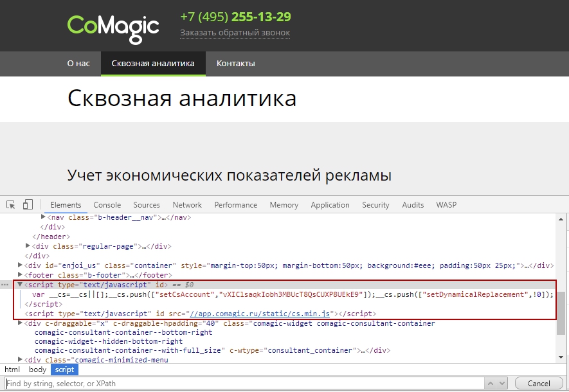Select the closing </script> tag line

click(x=44, y=304)
